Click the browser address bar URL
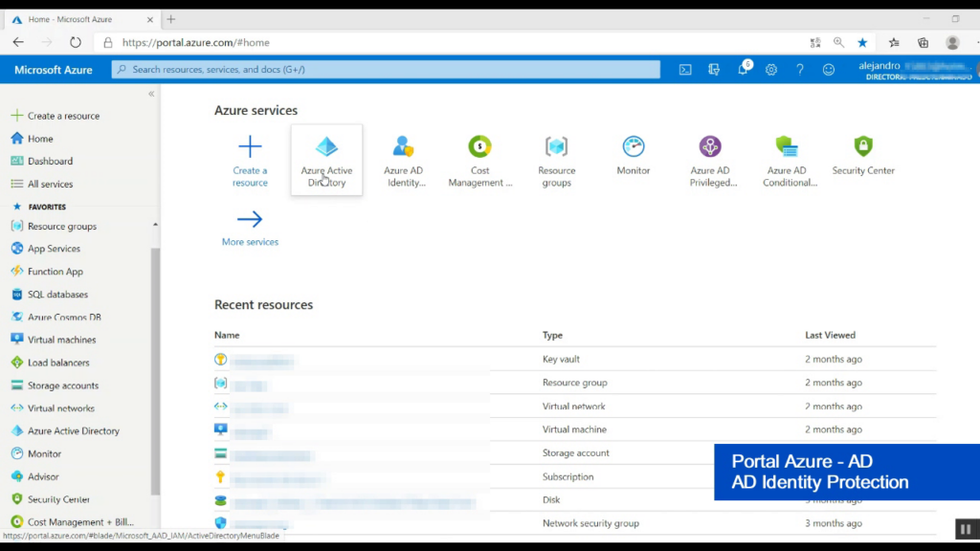Image resolution: width=980 pixels, height=551 pixels. pyautogui.click(x=195, y=42)
